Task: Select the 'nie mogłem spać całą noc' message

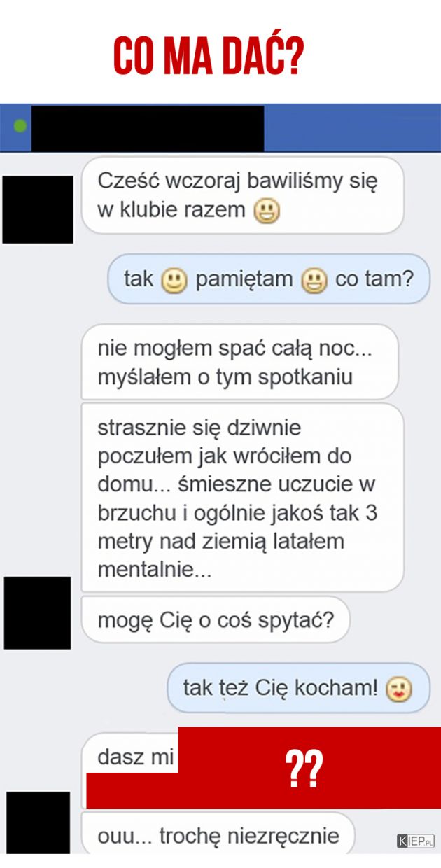Action: point(240,363)
